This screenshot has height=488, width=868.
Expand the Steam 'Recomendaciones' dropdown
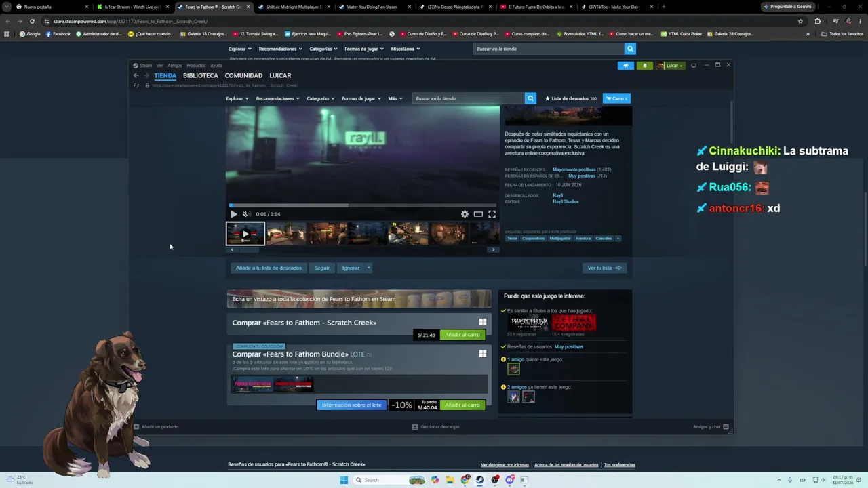(277, 98)
